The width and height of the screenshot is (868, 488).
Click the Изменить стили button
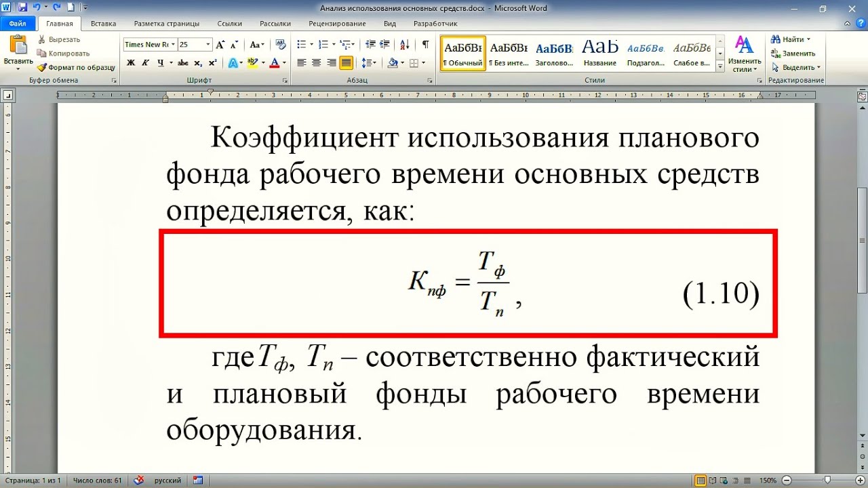(745, 54)
